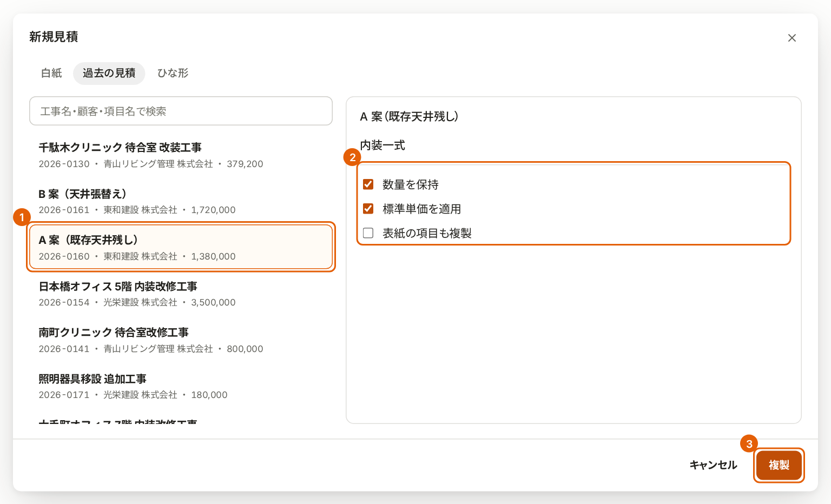The height and width of the screenshot is (504, 831).
Task: Focus the 工事名・顧客・項目名で検索 search field
Action: [x=181, y=111]
